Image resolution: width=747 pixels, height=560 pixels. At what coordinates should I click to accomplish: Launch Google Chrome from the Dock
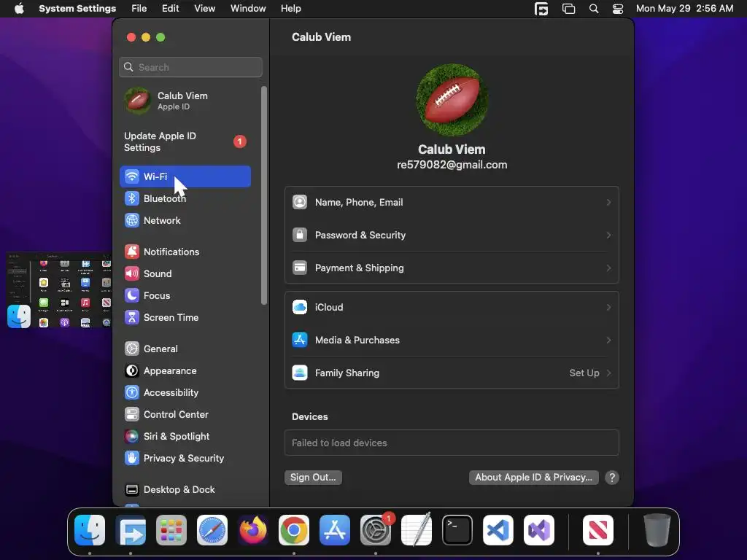[x=294, y=530]
